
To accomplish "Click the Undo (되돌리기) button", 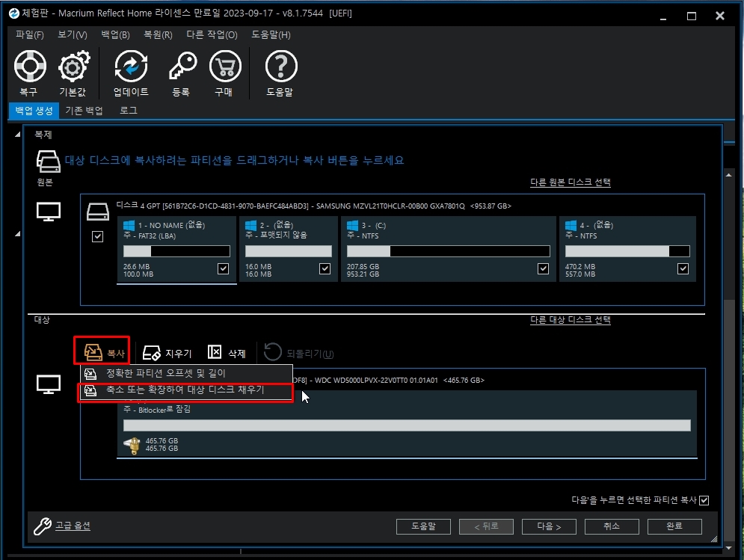I will pyautogui.click(x=298, y=353).
